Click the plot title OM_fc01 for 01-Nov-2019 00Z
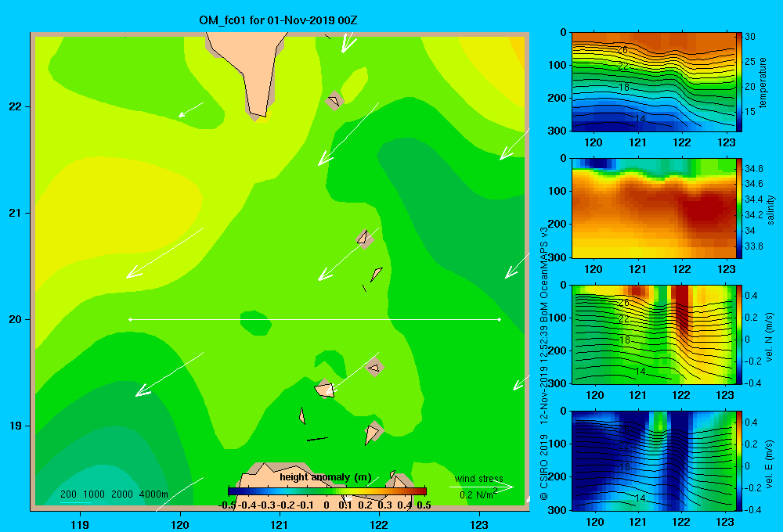783x532 pixels. click(278, 20)
